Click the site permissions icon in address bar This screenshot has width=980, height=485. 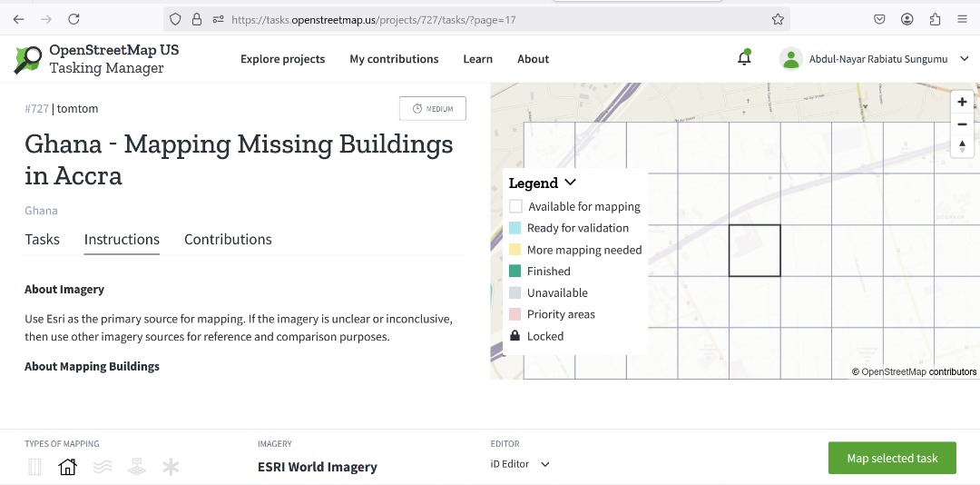(218, 19)
